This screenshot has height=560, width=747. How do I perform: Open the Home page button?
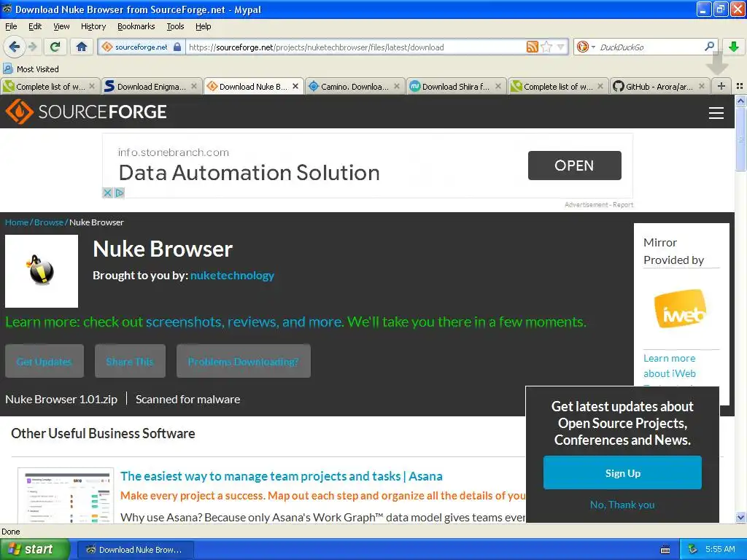82,47
